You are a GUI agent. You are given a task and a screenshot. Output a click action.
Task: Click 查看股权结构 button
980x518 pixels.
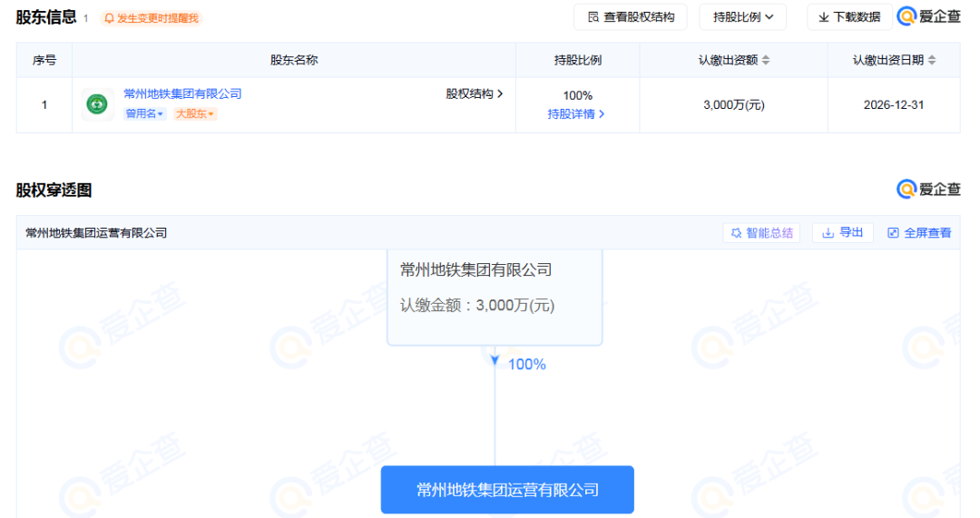click(631, 17)
